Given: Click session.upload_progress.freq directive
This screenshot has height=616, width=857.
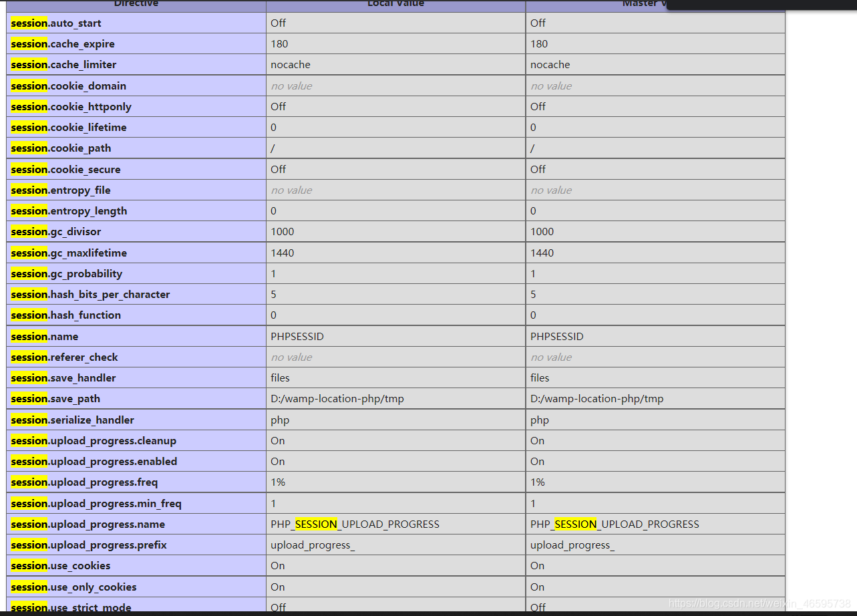Looking at the screenshot, I should pyautogui.click(x=84, y=482).
